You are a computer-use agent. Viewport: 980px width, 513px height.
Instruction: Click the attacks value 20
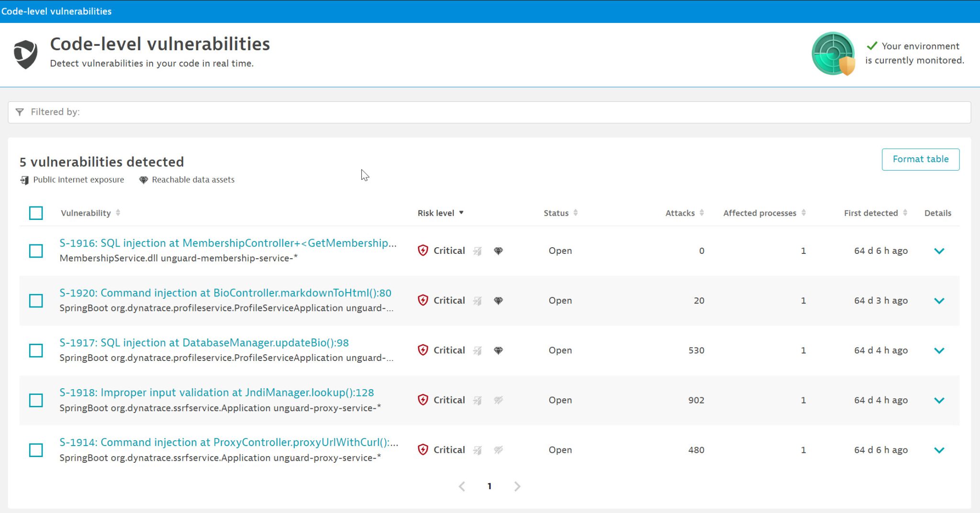(699, 300)
